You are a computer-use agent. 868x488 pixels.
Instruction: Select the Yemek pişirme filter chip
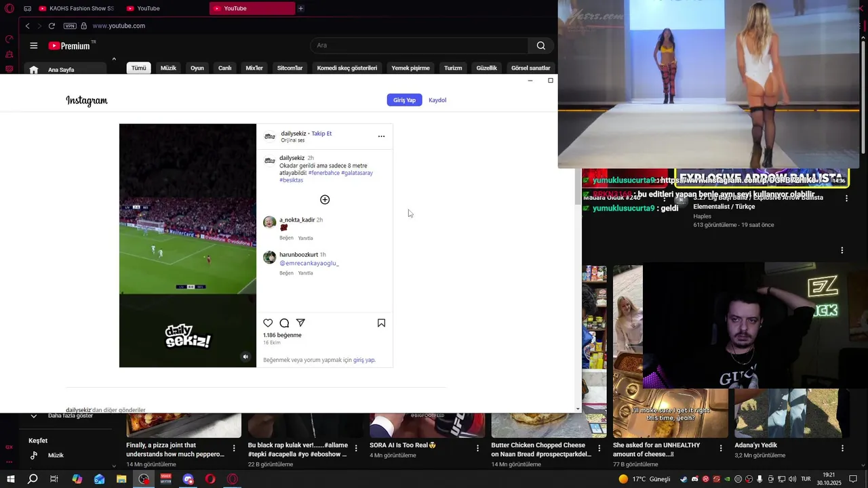pos(410,68)
